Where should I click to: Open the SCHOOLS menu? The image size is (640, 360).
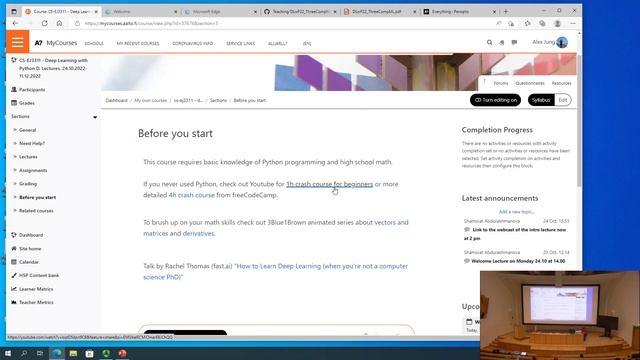(x=94, y=43)
